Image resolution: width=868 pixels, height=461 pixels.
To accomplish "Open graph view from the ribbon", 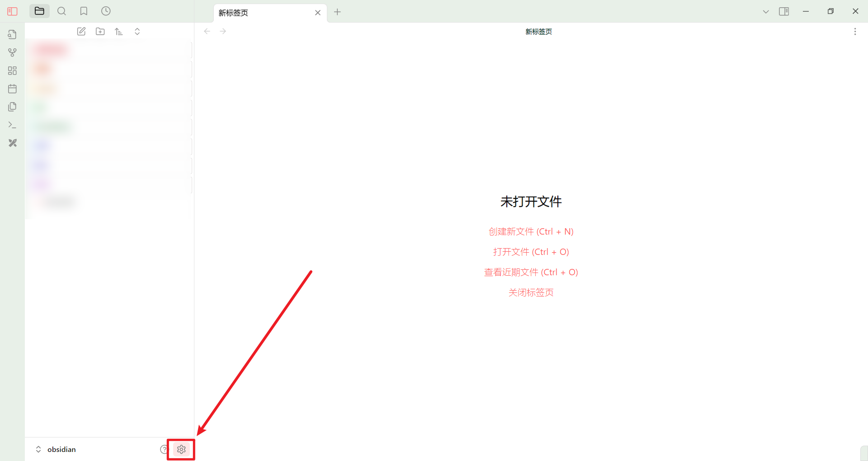I will tap(12, 52).
